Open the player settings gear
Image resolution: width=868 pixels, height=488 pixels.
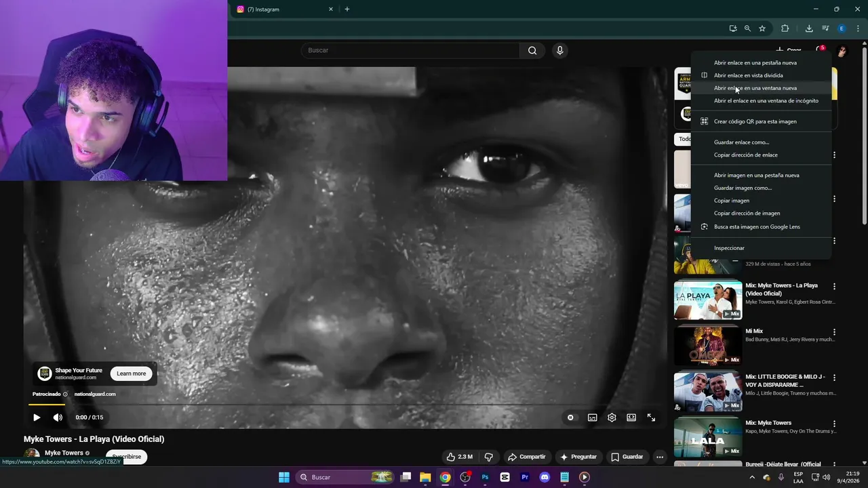[612, 418]
